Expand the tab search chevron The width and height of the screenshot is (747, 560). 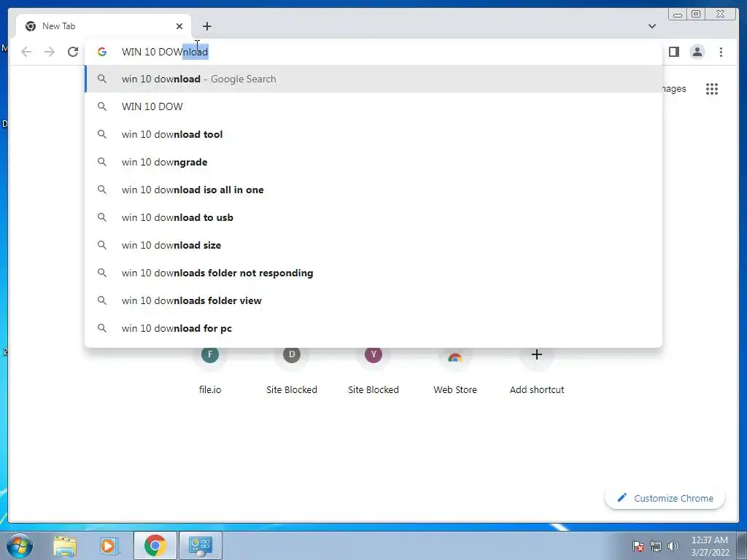[x=652, y=26]
